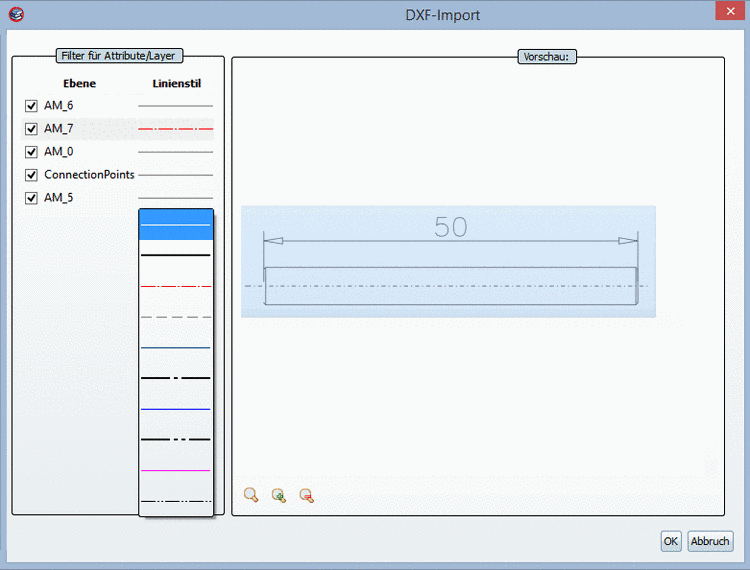This screenshot has width=750, height=570.
Task: Open the red dash-dot line style of AM_7
Action: (x=176, y=129)
